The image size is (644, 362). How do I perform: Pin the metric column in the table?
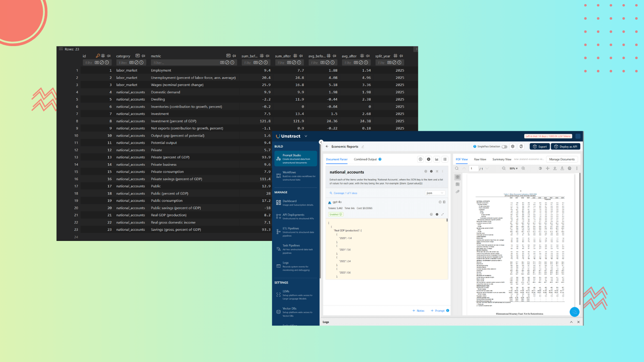(234, 56)
